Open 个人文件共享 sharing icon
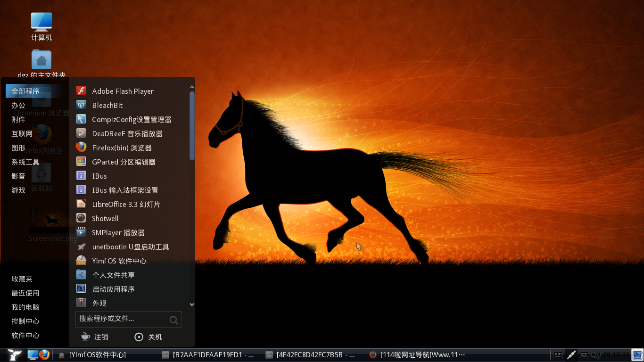The width and height of the screenshot is (644, 362). (x=81, y=275)
